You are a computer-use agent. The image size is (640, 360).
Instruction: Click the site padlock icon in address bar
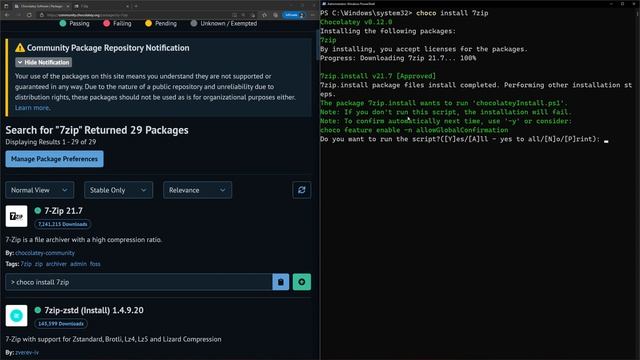click(42, 15)
